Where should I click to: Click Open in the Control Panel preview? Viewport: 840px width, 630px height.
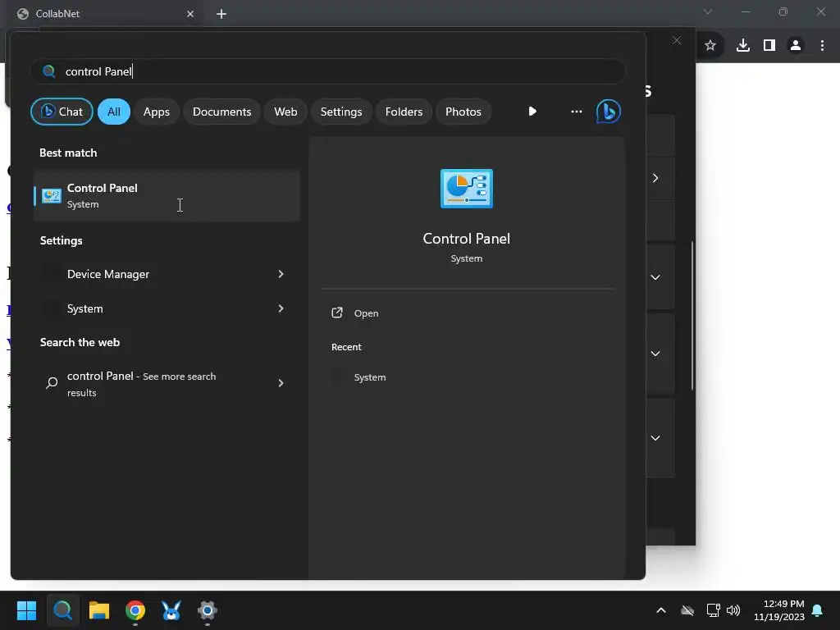tap(367, 313)
